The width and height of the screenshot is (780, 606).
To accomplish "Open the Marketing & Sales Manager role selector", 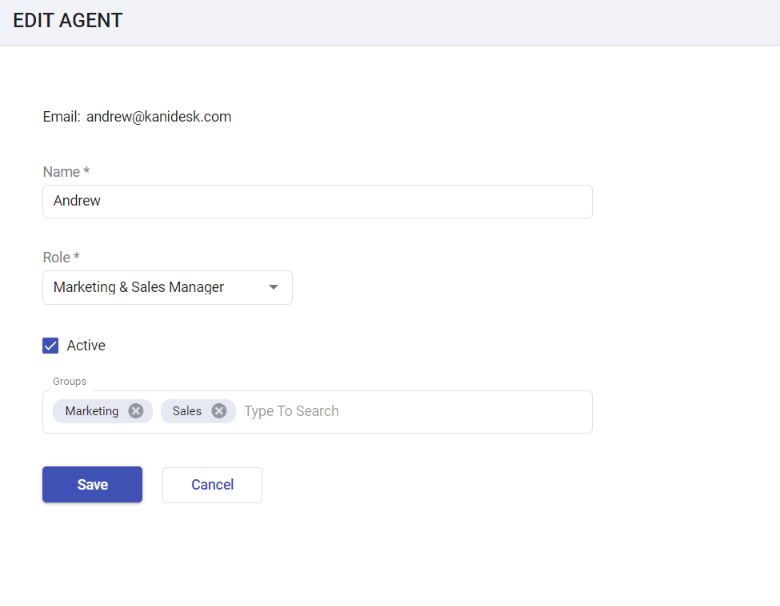I will (x=167, y=288).
